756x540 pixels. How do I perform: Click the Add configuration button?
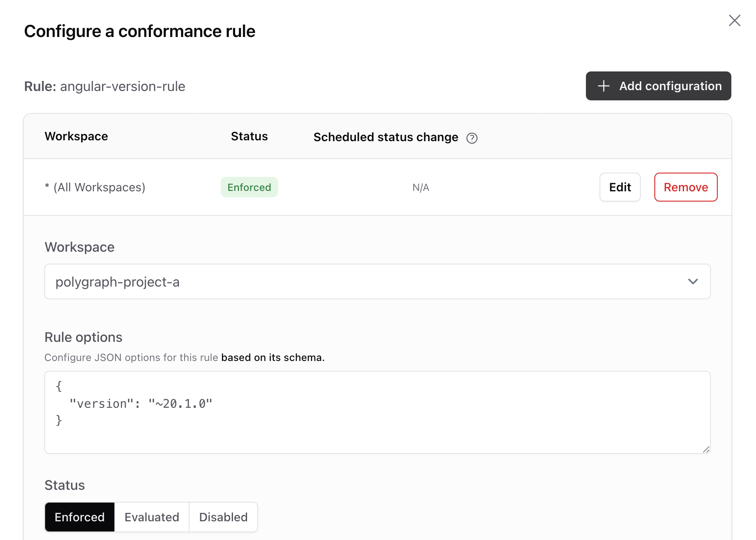(x=658, y=86)
